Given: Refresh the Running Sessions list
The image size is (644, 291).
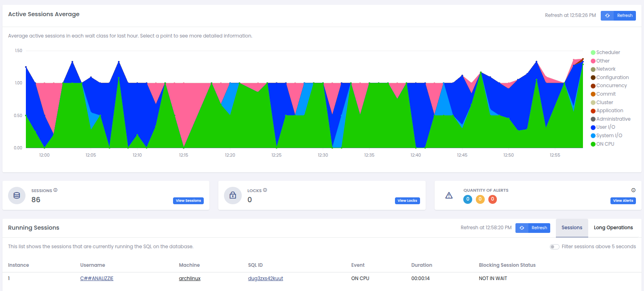Looking at the screenshot, I should pos(533,228).
